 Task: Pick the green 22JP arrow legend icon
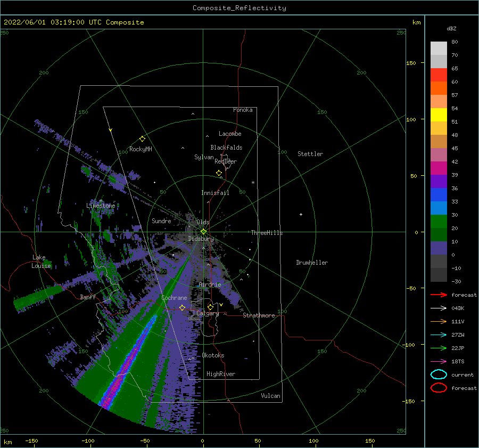tap(439, 348)
